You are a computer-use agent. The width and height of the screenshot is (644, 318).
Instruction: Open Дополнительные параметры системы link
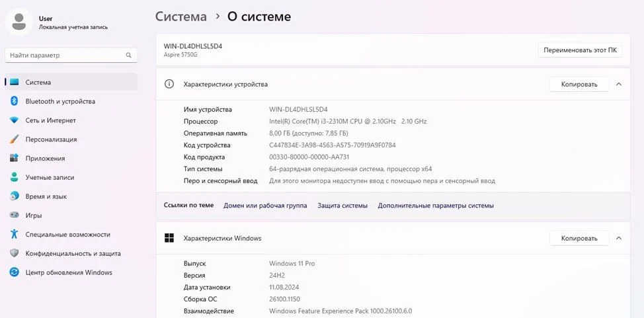436,206
